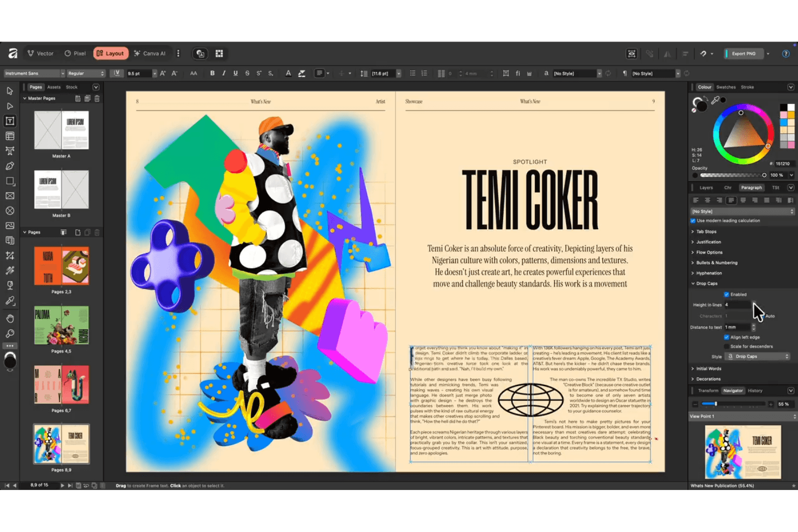Click the opacity slider handle
798x532 pixels.
(764, 175)
